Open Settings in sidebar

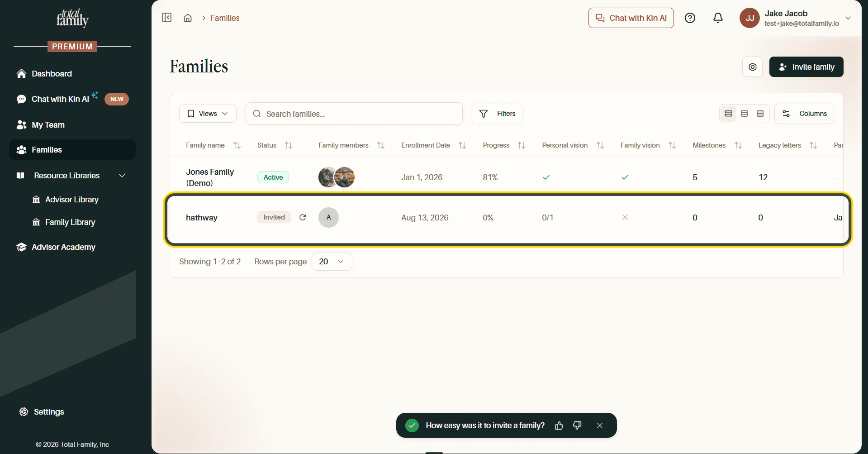(x=42, y=412)
